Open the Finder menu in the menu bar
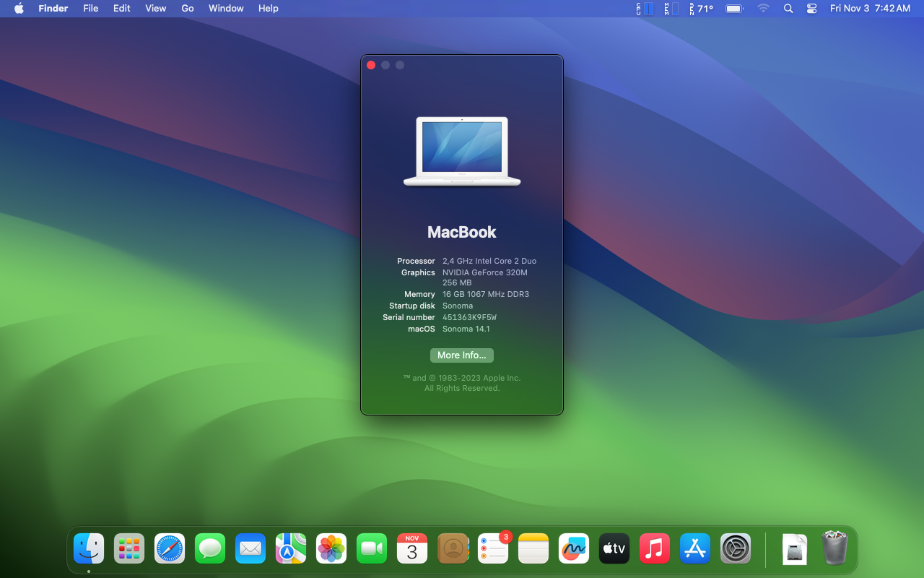Viewport: 924px width, 578px height. coord(53,9)
